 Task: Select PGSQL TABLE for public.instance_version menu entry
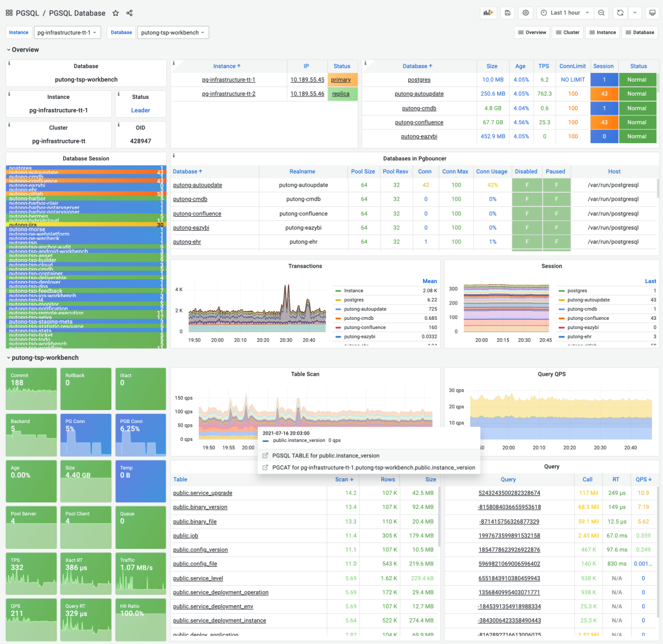325,456
